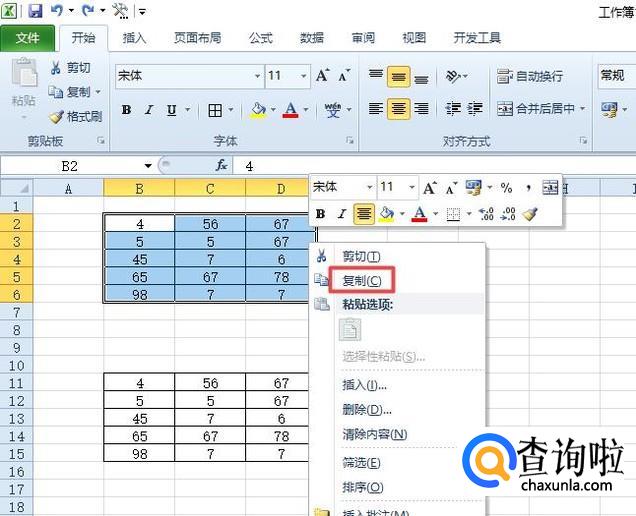
Task: Click the Save icon in quick access toolbar
Action: (35, 10)
